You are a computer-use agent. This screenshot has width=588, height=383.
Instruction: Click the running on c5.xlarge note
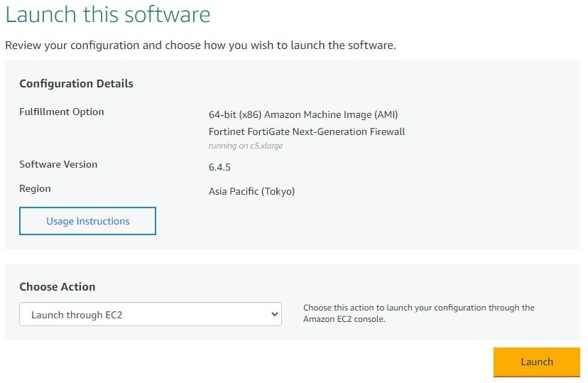(246, 146)
